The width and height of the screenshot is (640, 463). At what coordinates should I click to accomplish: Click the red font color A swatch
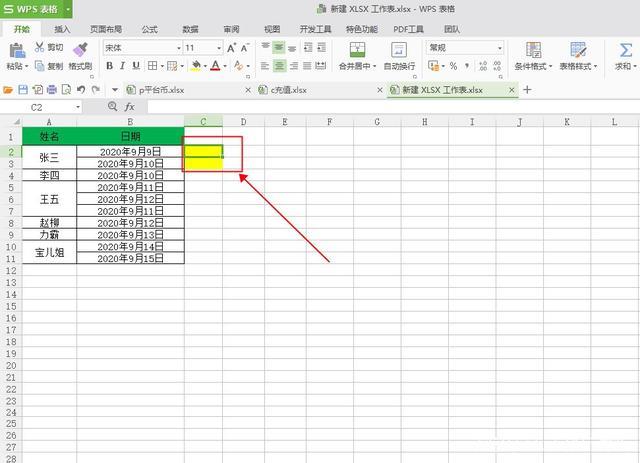coord(216,66)
